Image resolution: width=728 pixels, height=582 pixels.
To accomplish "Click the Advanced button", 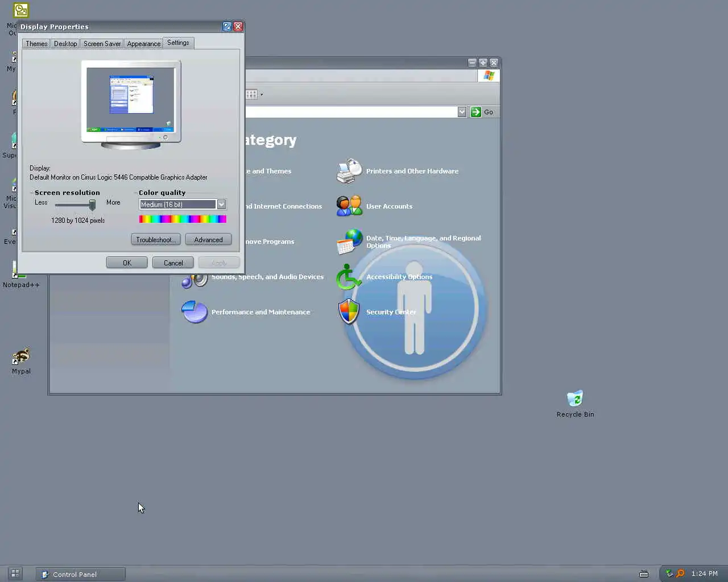I will [208, 240].
